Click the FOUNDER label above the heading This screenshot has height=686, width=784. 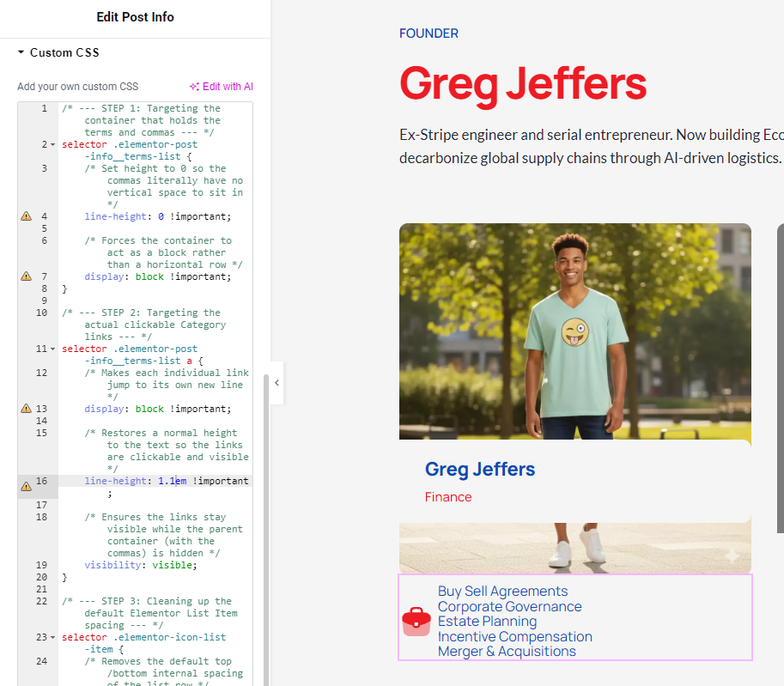coord(428,33)
